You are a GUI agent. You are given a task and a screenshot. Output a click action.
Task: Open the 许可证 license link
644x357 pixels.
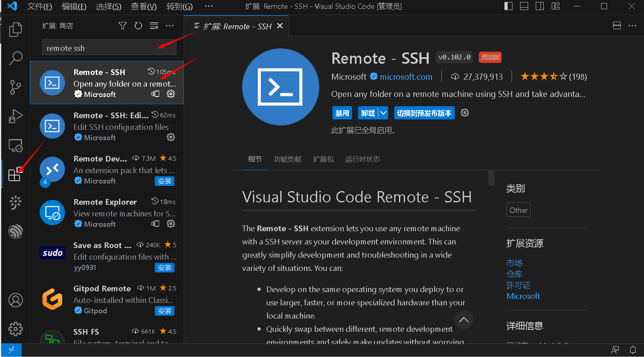pos(518,285)
